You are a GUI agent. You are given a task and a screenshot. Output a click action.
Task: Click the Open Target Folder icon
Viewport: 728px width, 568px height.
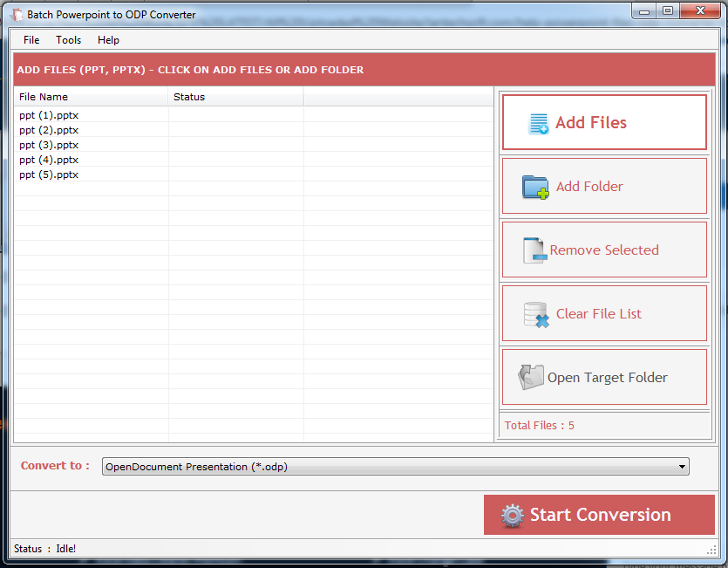531,377
